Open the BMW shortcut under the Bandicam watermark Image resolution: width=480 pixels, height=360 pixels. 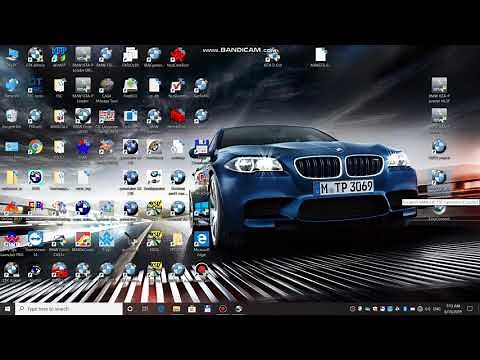(273, 58)
